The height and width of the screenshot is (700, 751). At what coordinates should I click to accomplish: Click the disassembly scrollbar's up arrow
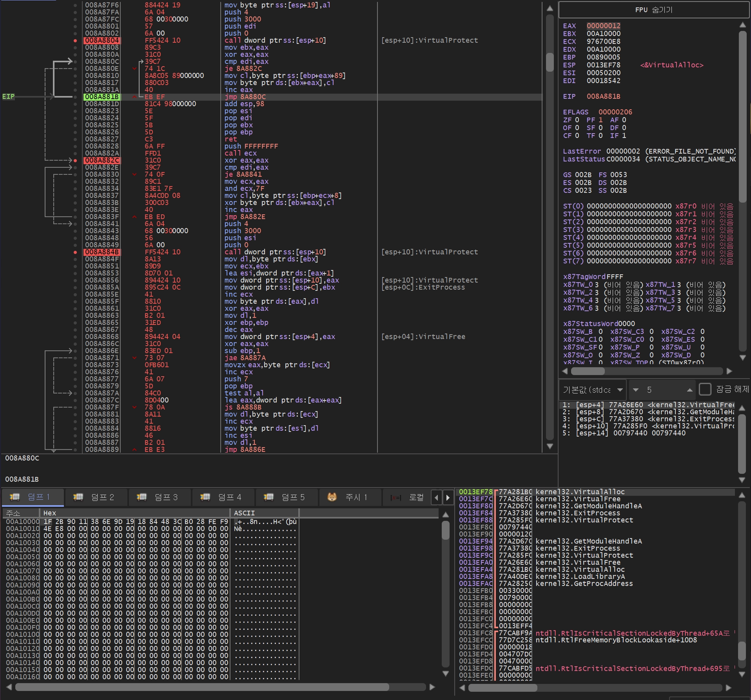(x=550, y=8)
